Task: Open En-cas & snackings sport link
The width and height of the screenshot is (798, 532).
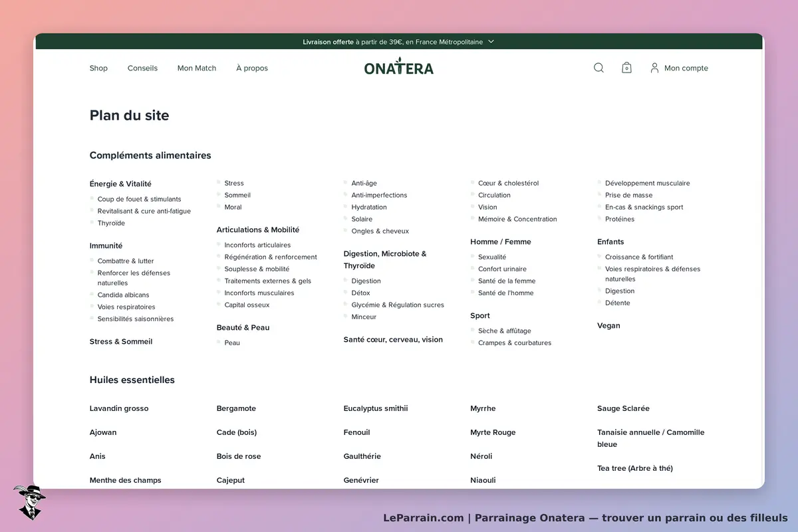Action: (644, 207)
